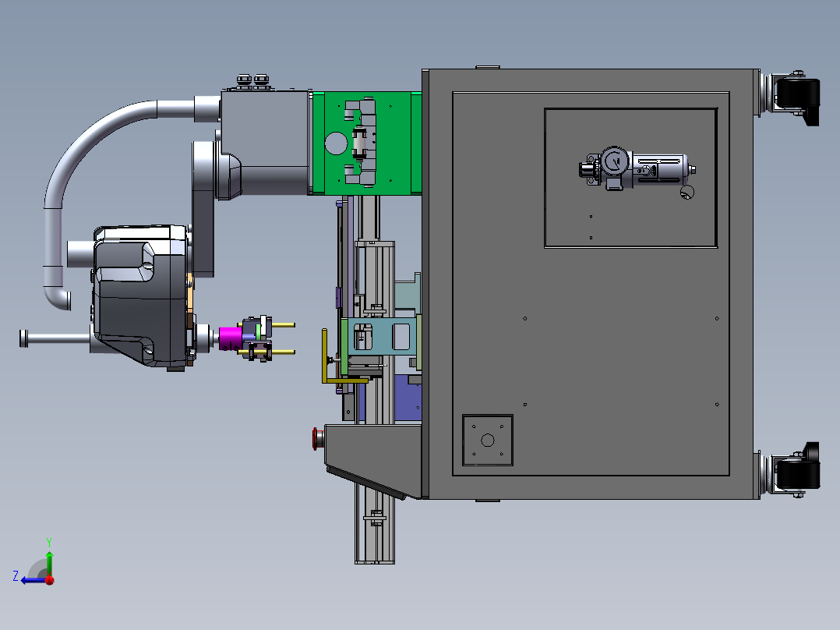Select the magenta coupling on the gripper

tap(231, 338)
